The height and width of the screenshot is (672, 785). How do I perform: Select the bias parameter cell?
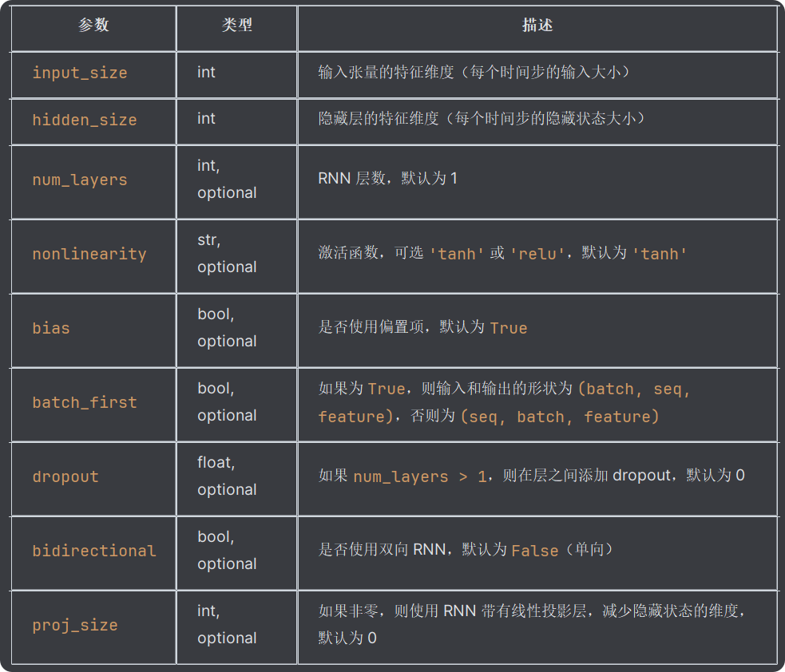pyautogui.click(x=93, y=330)
